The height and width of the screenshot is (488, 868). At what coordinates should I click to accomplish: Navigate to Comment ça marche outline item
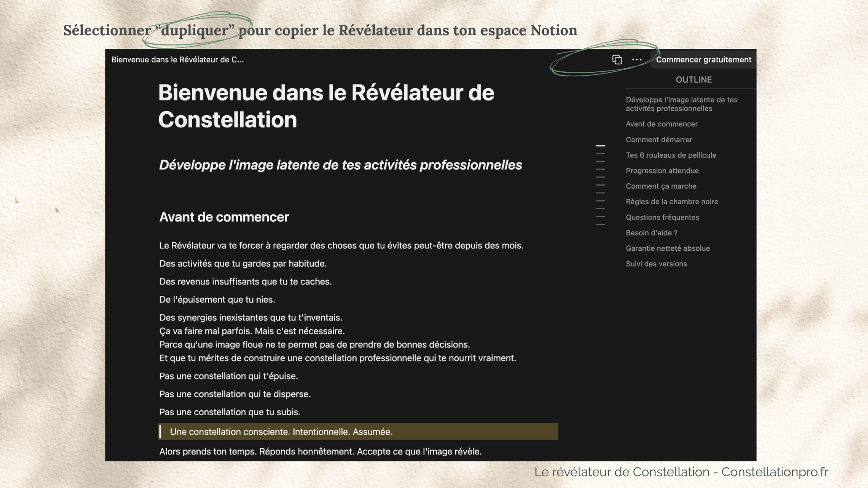[661, 186]
